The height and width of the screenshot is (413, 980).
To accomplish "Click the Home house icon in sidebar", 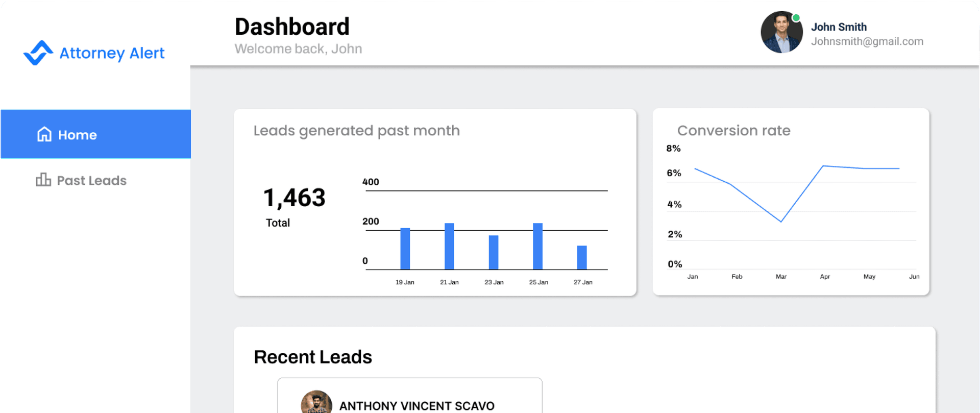I will point(44,134).
